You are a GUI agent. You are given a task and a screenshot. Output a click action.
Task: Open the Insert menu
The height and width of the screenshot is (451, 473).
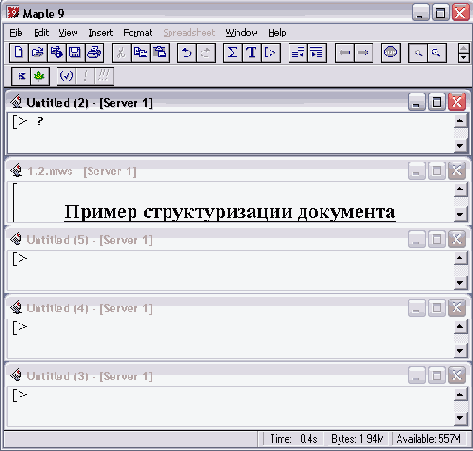coord(101,33)
